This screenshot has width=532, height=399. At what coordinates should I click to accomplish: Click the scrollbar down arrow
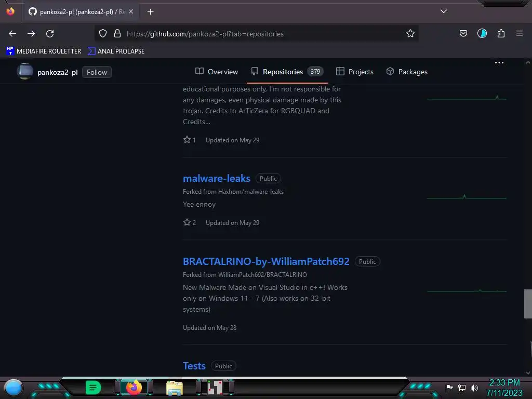(528, 373)
